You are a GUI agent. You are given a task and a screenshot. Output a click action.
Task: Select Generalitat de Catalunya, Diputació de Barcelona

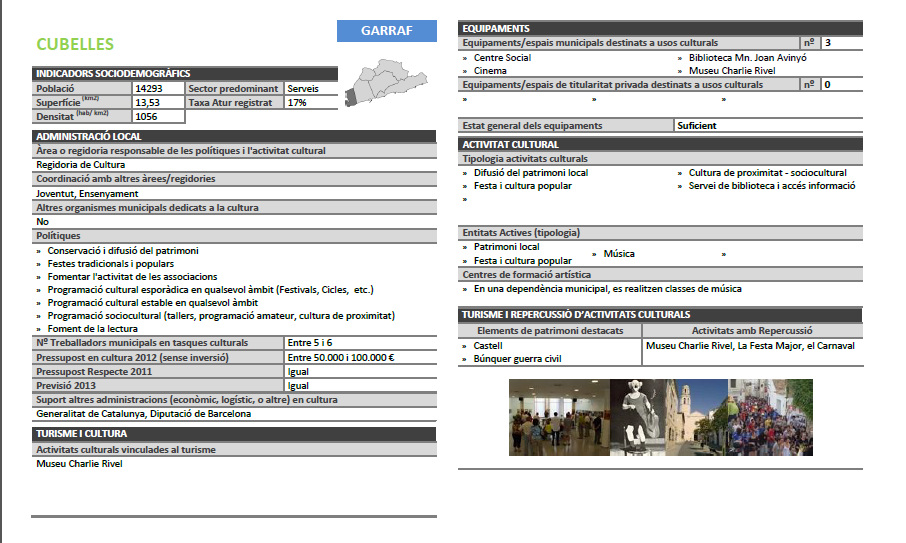(x=143, y=414)
